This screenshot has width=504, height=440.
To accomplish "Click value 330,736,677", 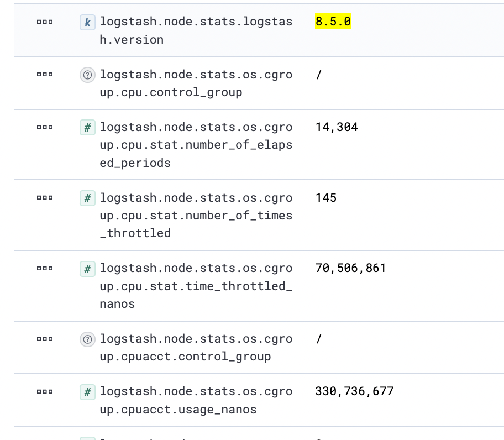I will point(354,391).
